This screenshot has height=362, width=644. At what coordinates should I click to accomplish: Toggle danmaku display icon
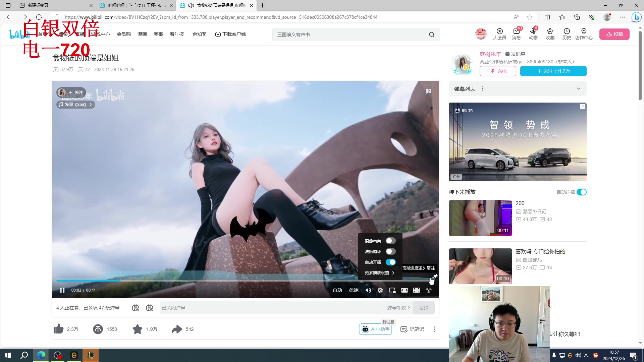[x=136, y=308]
